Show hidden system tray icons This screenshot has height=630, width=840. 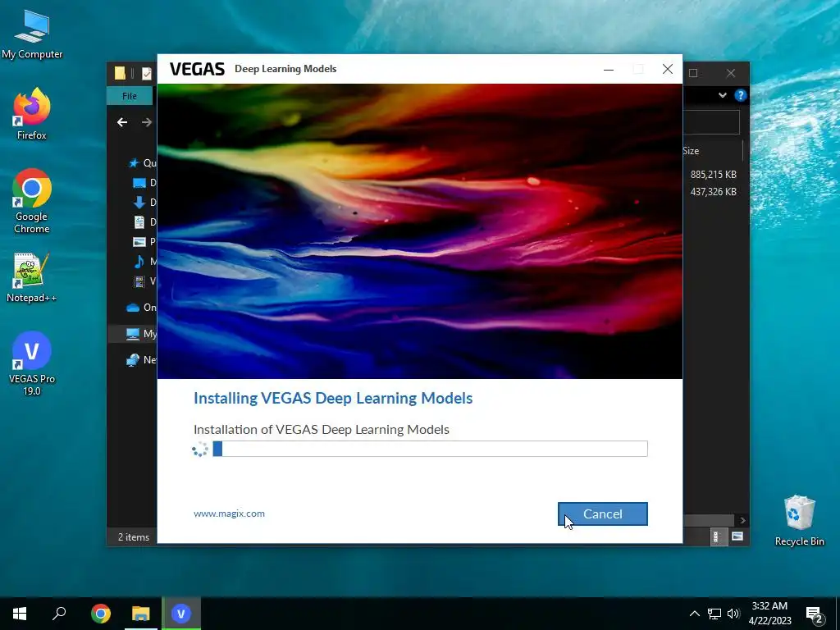coord(694,614)
